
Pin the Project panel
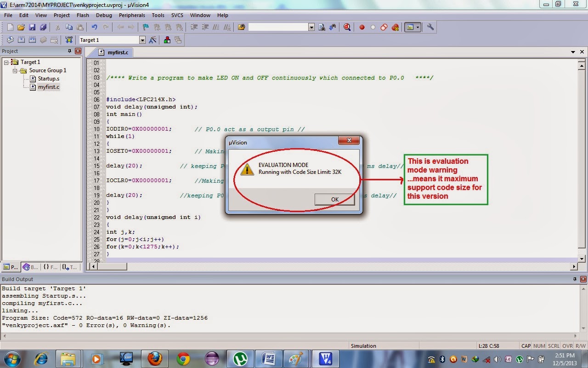click(70, 51)
